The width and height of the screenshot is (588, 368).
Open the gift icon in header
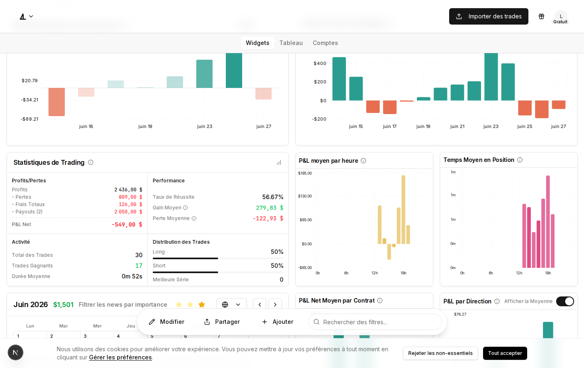click(541, 16)
